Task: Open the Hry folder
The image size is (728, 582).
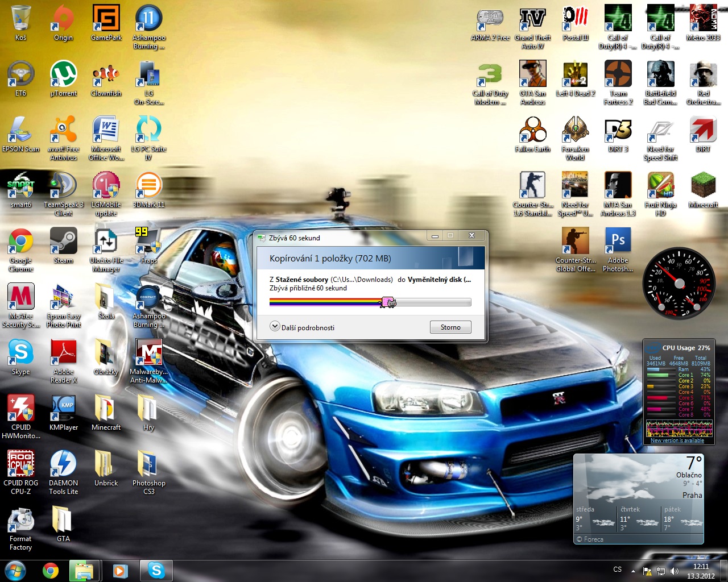Action: pyautogui.click(x=148, y=413)
